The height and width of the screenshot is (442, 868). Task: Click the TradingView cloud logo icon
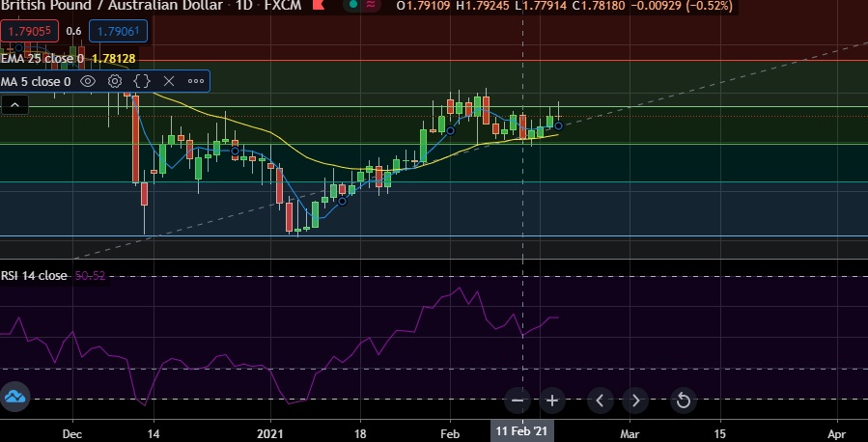click(x=14, y=397)
